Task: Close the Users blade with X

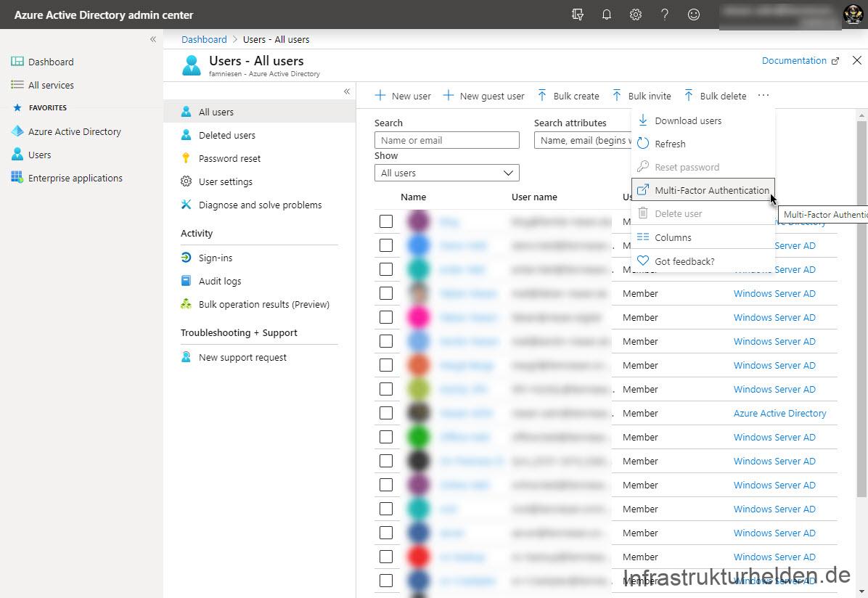Action: (856, 60)
